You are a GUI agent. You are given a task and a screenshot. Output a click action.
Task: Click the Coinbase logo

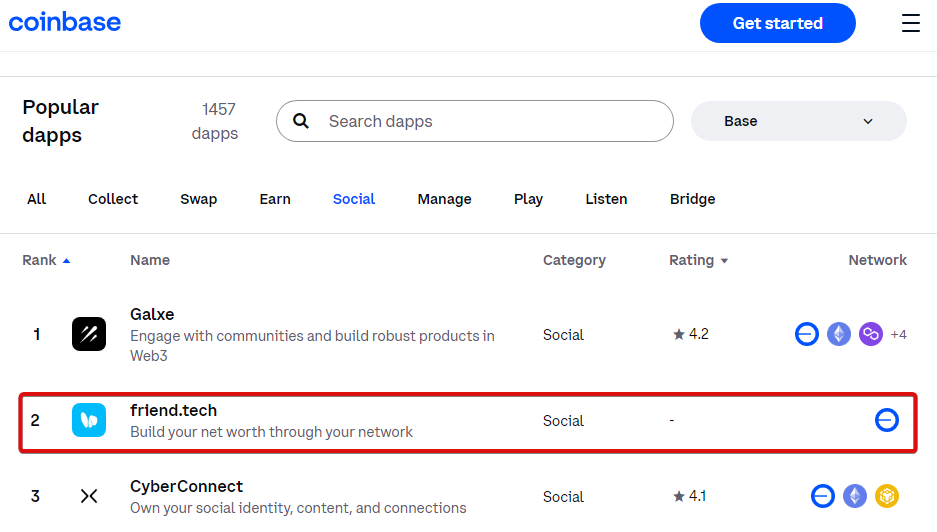[x=65, y=23]
